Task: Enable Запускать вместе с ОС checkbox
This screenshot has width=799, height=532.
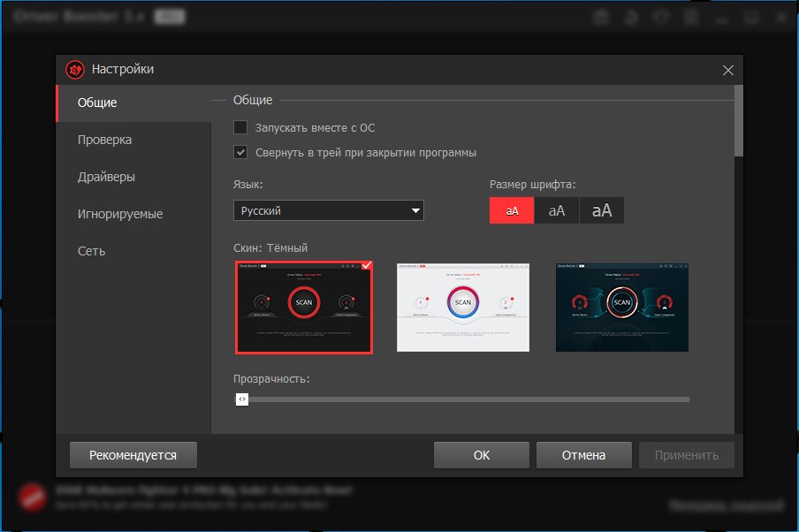Action: (x=240, y=127)
